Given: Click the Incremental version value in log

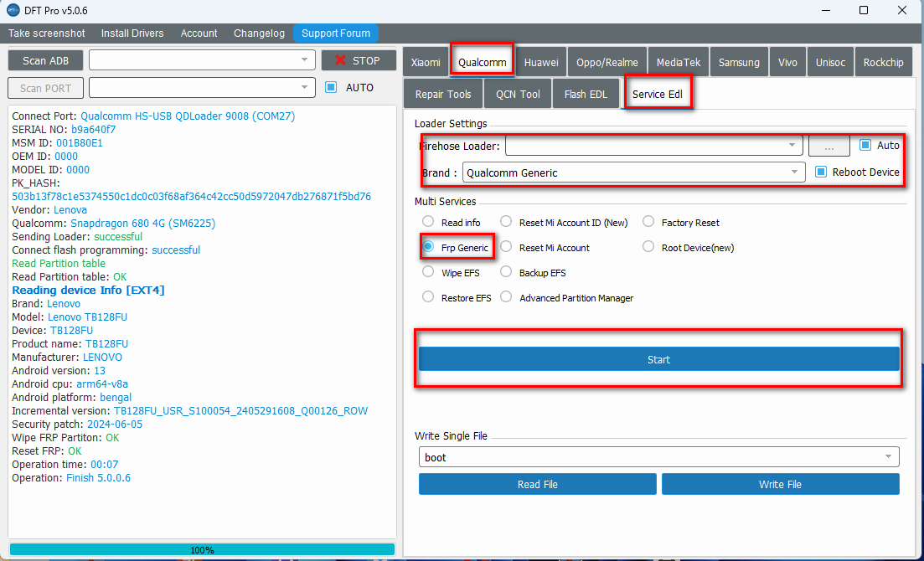Looking at the screenshot, I should click(240, 411).
